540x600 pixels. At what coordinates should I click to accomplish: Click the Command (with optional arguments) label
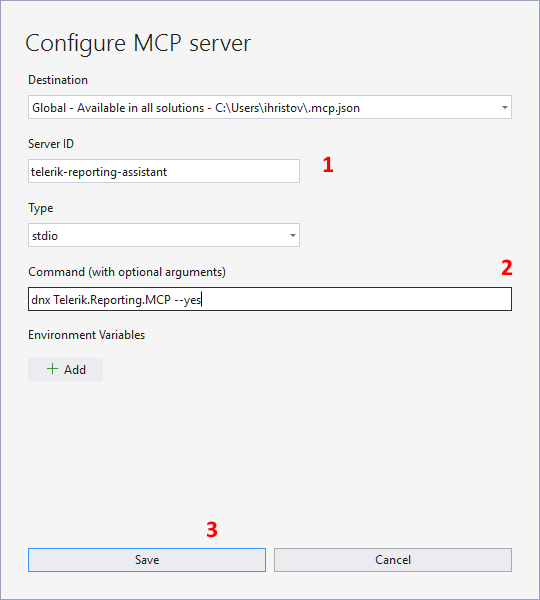click(x=127, y=272)
